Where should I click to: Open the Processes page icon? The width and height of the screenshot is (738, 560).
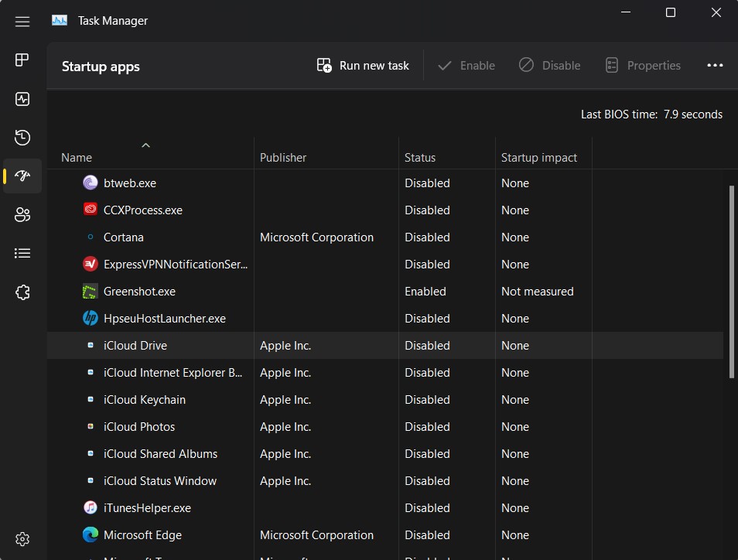22,60
